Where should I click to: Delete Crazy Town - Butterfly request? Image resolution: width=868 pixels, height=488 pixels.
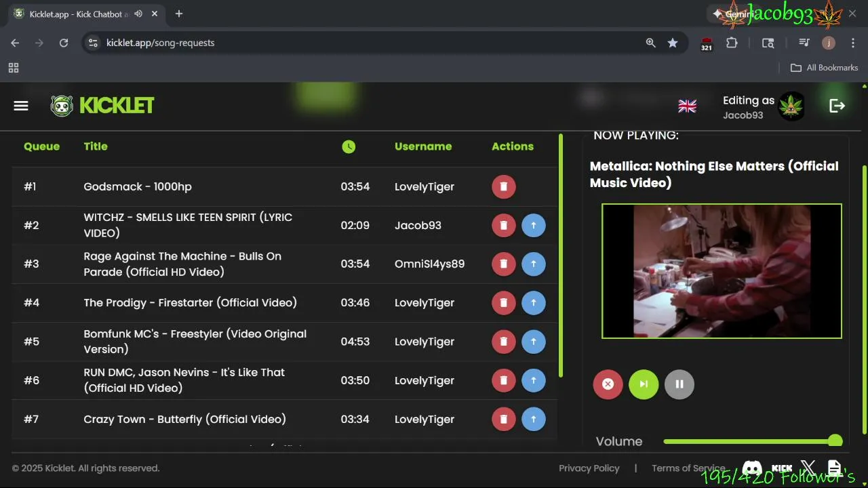(503, 419)
